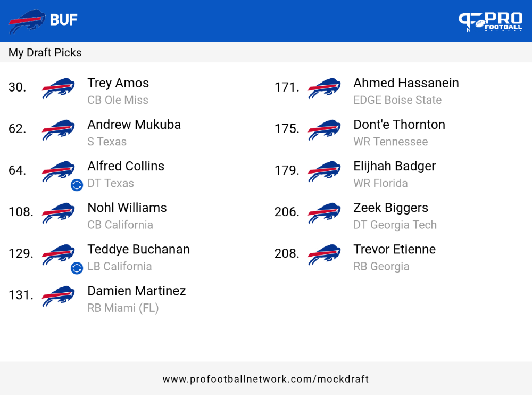
Task: Click the BUF team abbreviation in header
Action: (x=64, y=20)
